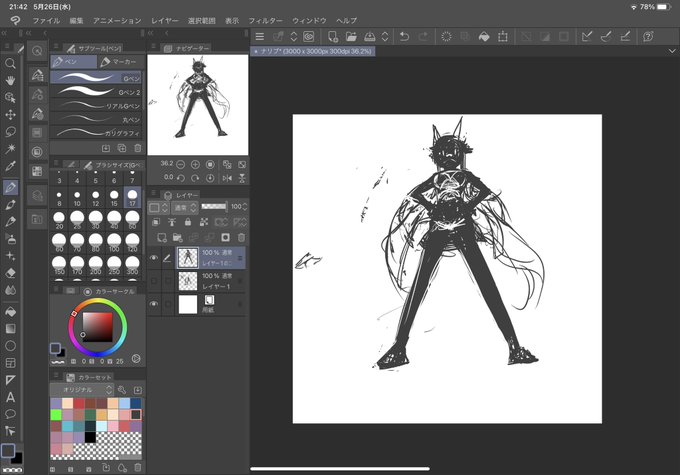680x475 pixels.
Task: Hide the top sketch layer via eye icon
Action: (x=154, y=258)
